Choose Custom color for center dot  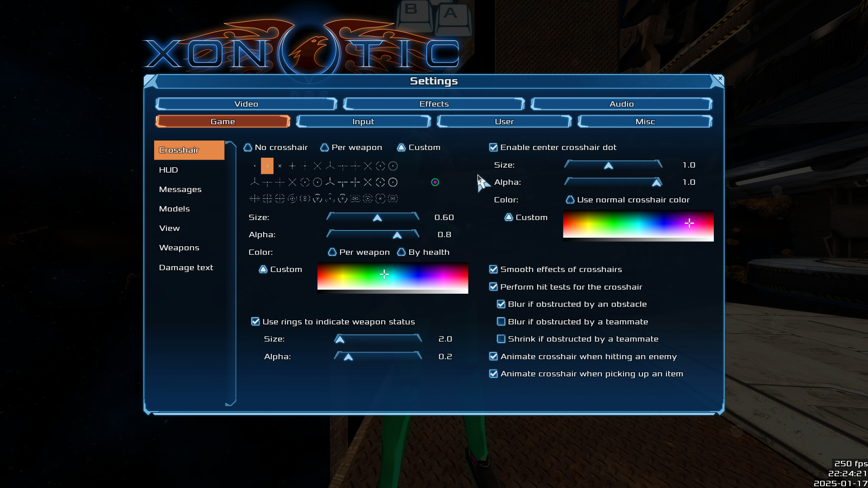(x=526, y=217)
